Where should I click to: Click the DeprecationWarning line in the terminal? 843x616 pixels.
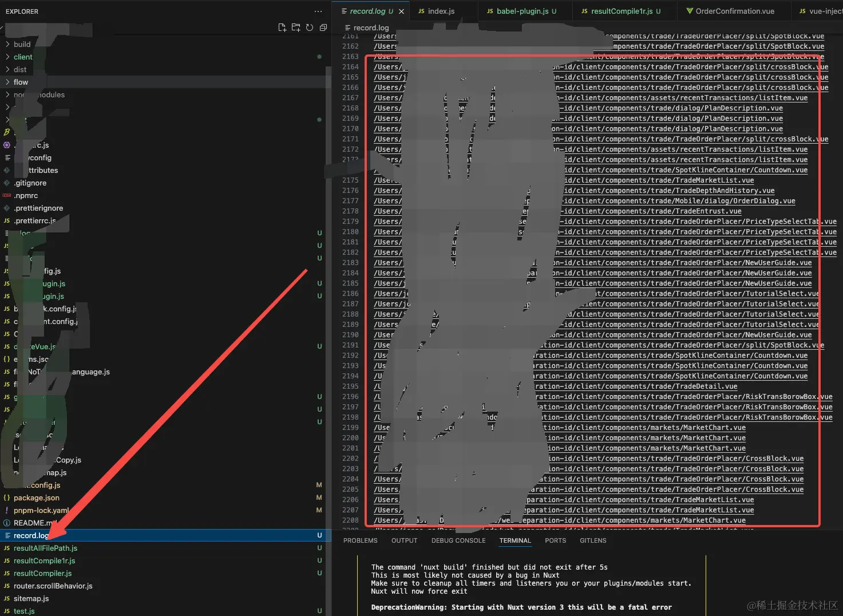tap(521, 607)
